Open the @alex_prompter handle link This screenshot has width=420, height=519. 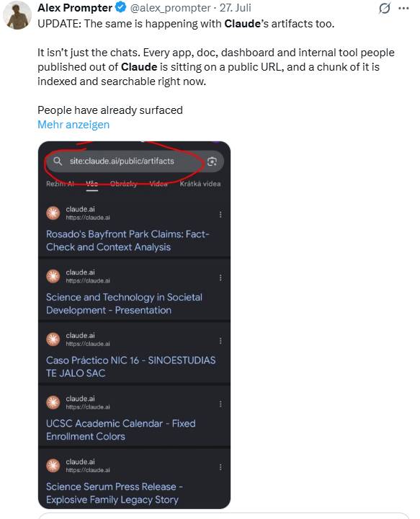pyautogui.click(x=170, y=8)
